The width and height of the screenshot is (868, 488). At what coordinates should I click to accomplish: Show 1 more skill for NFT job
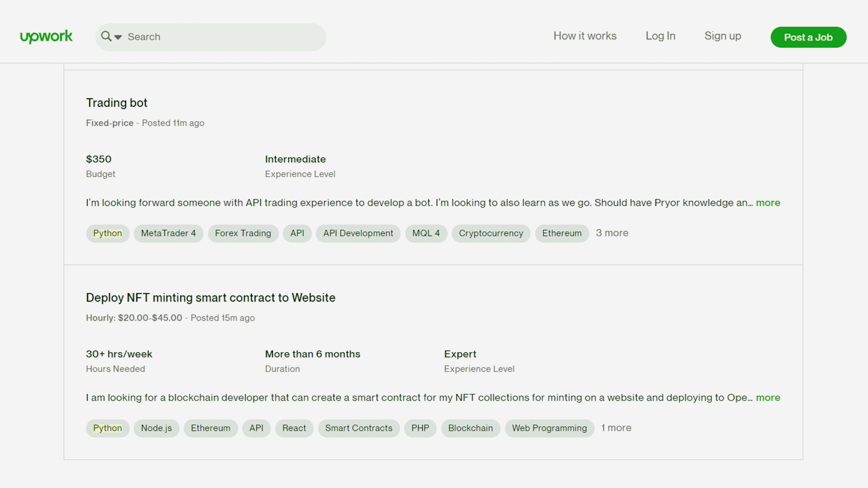click(615, 428)
